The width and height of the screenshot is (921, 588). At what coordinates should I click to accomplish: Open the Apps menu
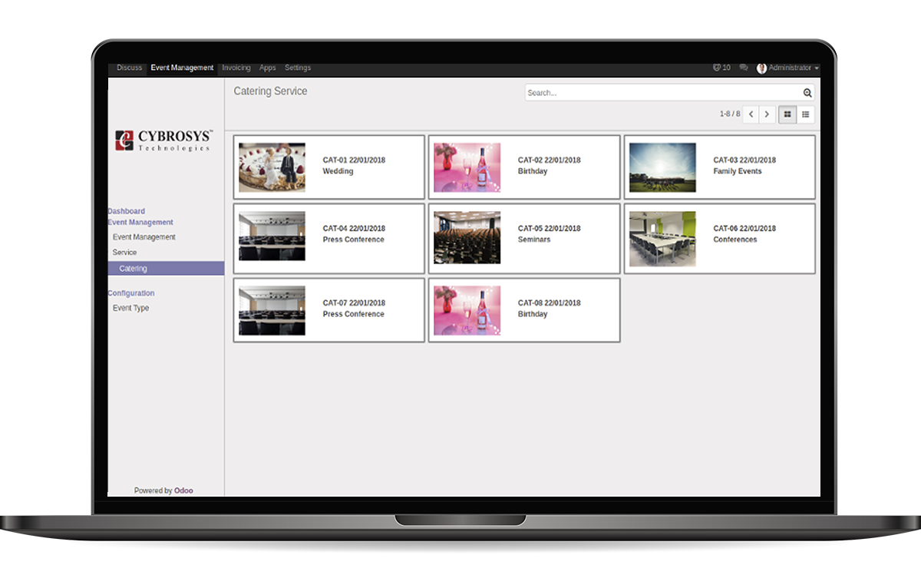point(268,68)
